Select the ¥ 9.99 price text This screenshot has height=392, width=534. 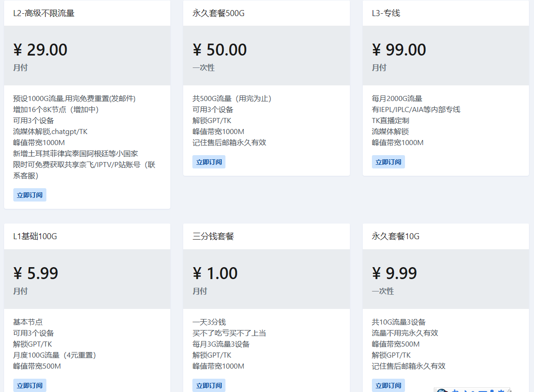394,273
